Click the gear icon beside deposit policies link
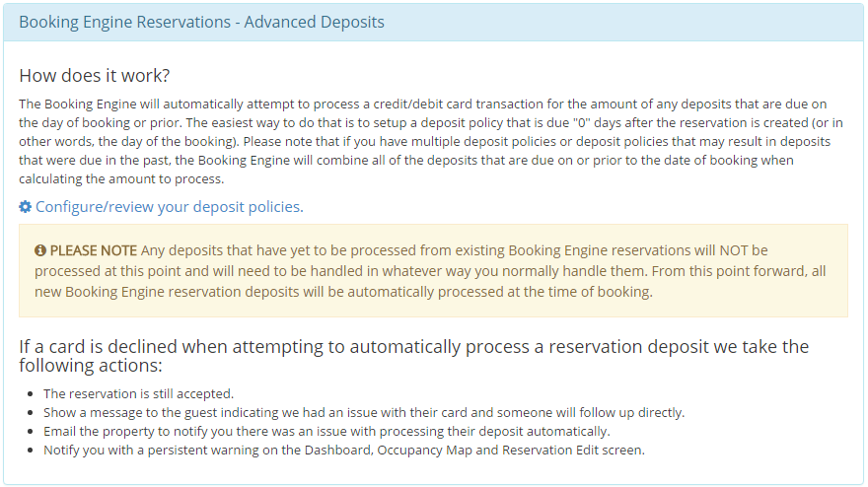 [x=26, y=207]
